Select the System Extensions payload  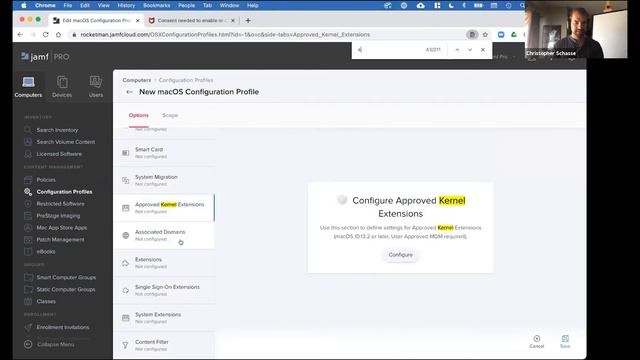tap(164, 318)
